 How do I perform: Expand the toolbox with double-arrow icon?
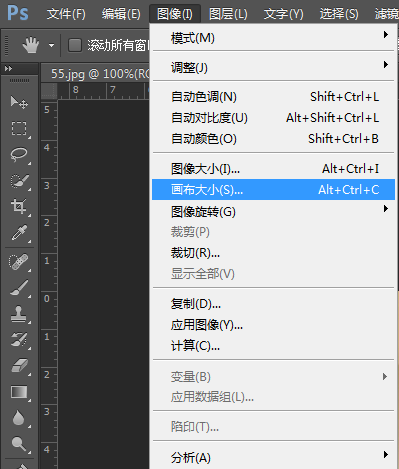[x=8, y=69]
